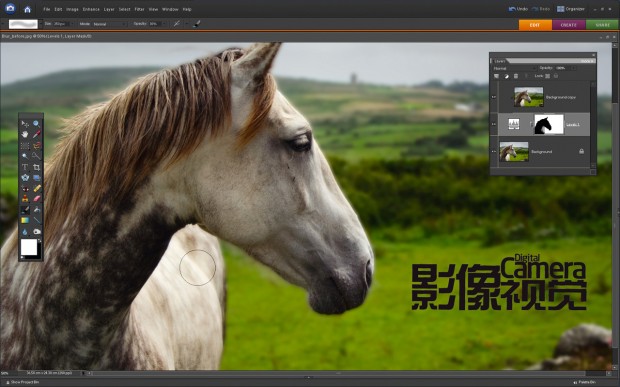
Task: Select the Zoom tool in toolbox
Action: (36, 124)
